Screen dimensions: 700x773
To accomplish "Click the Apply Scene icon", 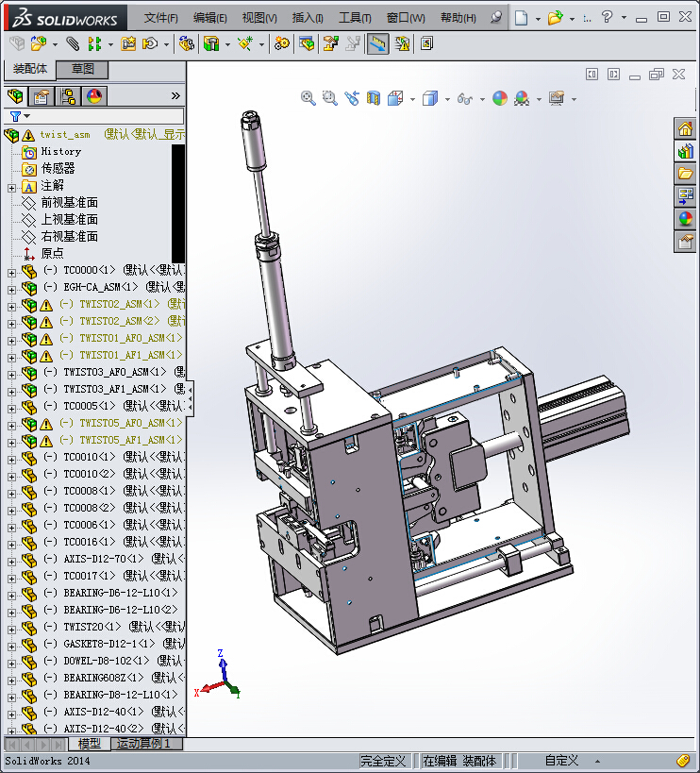I will point(522,98).
